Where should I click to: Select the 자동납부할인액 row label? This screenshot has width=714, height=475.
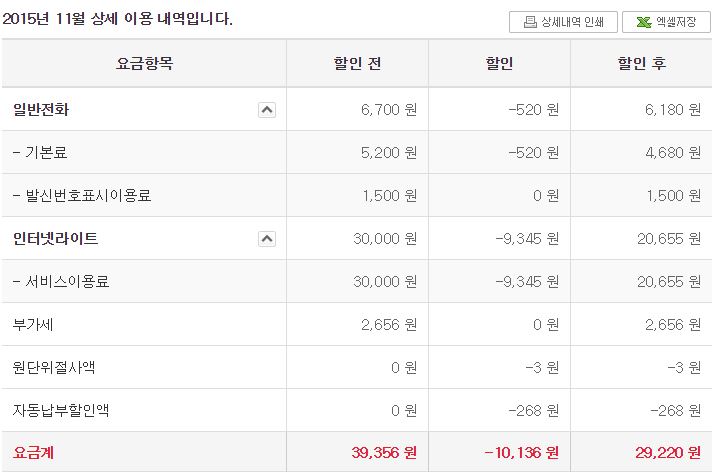click(x=62, y=411)
